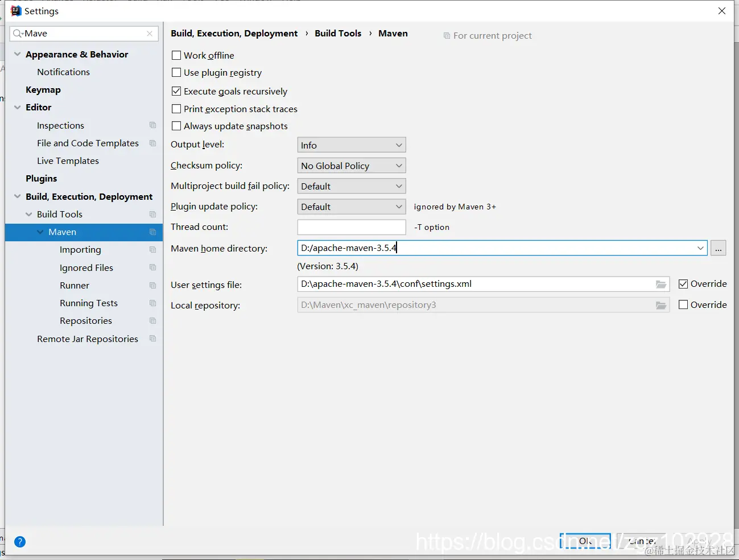Select Runner under Maven
Screen dimensions: 739x560
(x=75, y=285)
